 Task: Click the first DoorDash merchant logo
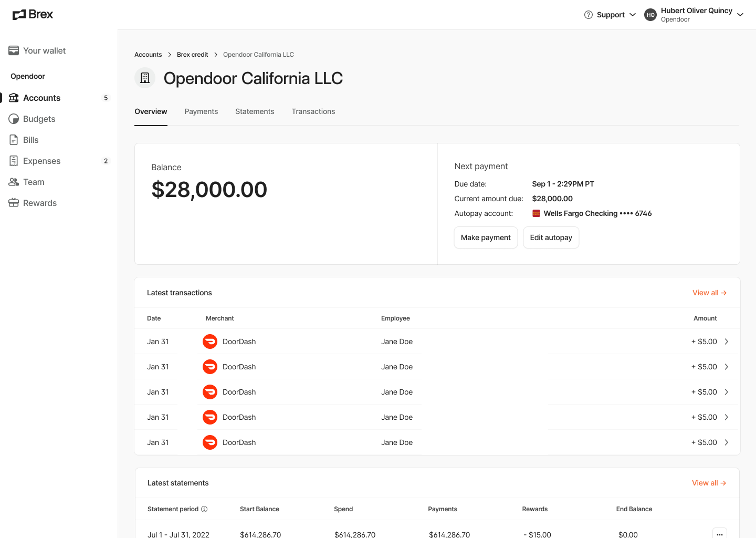(210, 342)
